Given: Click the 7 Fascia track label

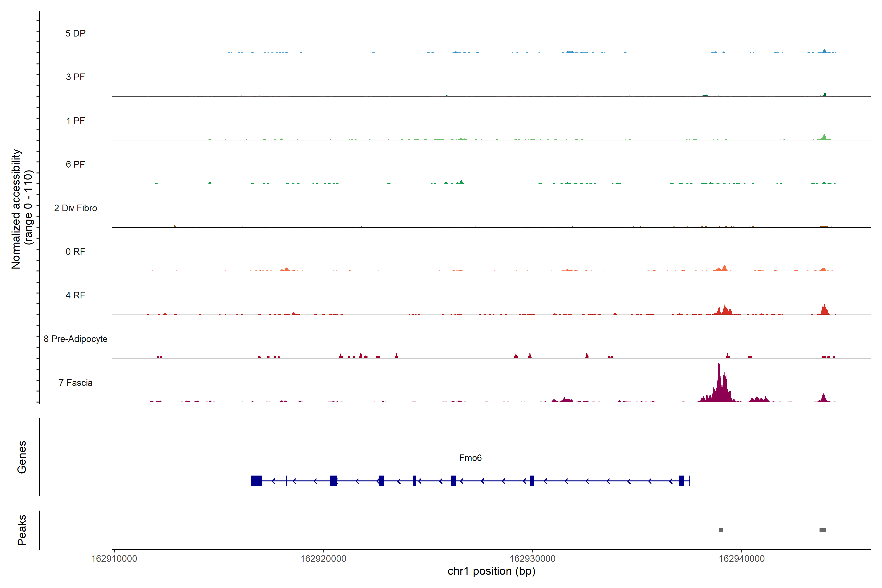Looking at the screenshot, I should pos(75,382).
